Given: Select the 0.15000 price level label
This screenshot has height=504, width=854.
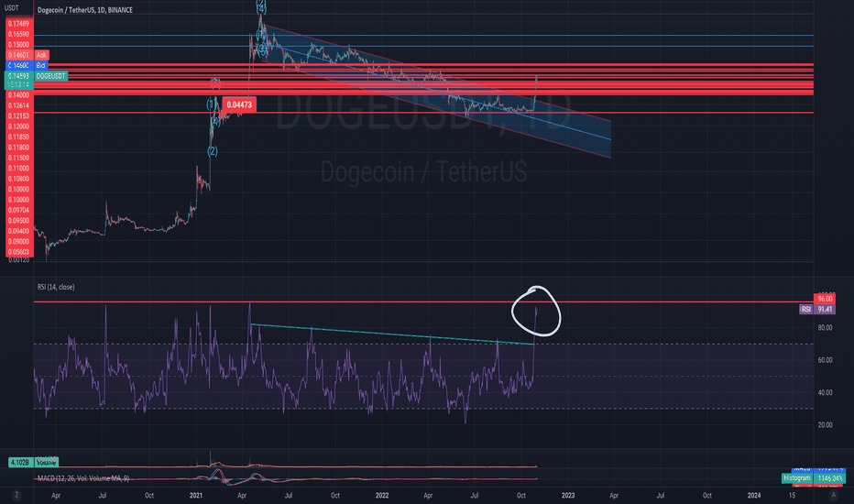Looking at the screenshot, I should click(19, 45).
